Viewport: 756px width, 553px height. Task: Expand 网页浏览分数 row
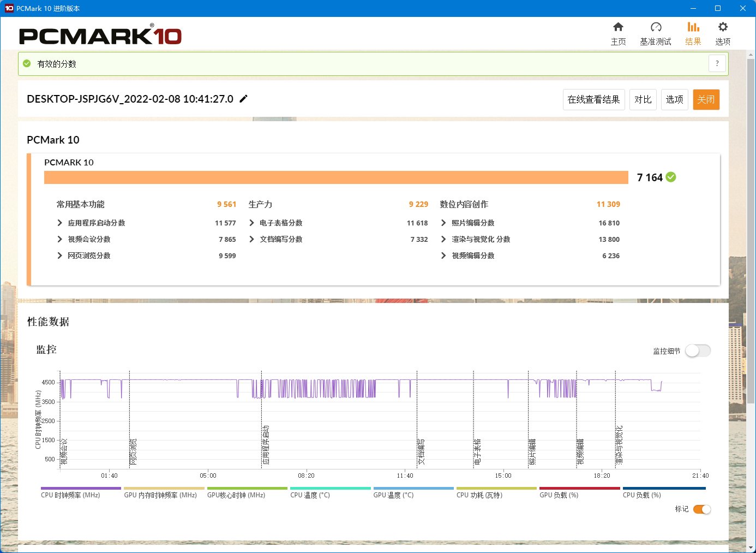click(x=60, y=255)
